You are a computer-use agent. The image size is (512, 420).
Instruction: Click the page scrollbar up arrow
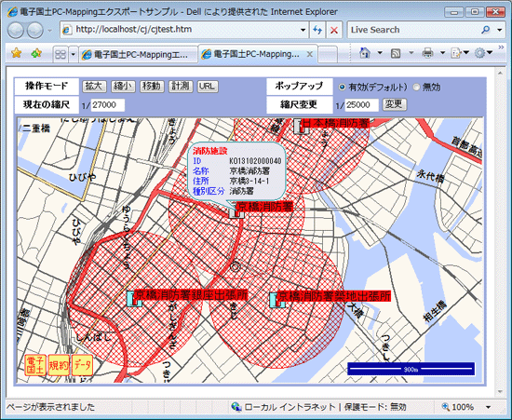(x=500, y=73)
